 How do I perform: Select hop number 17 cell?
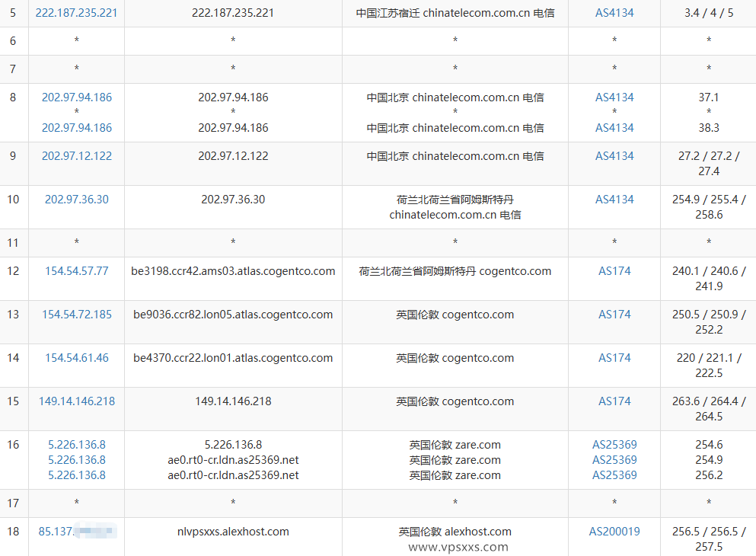coord(14,503)
